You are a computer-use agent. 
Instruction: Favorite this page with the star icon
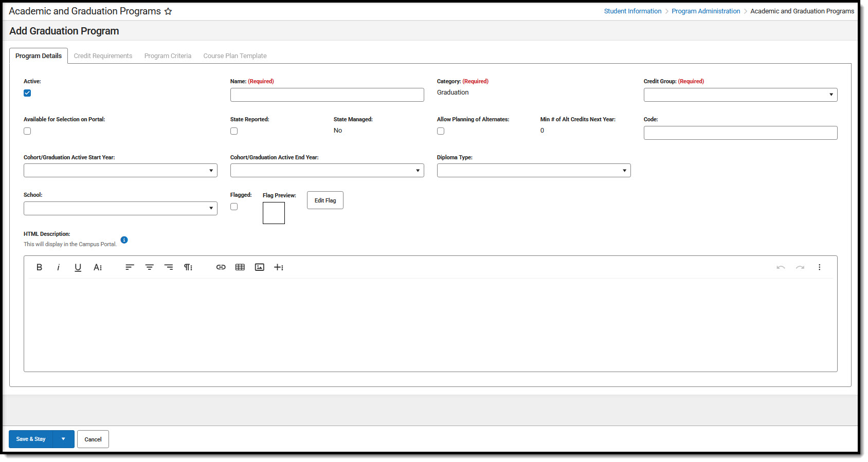(168, 11)
